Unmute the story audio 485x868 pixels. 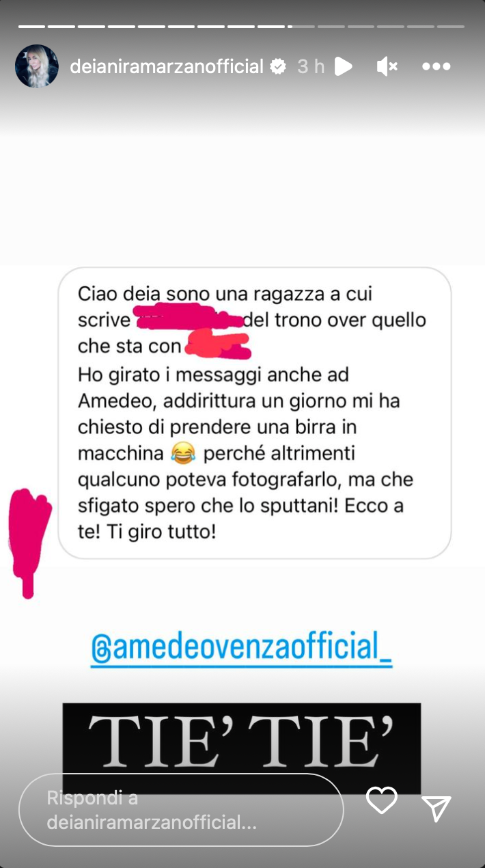[387, 66]
